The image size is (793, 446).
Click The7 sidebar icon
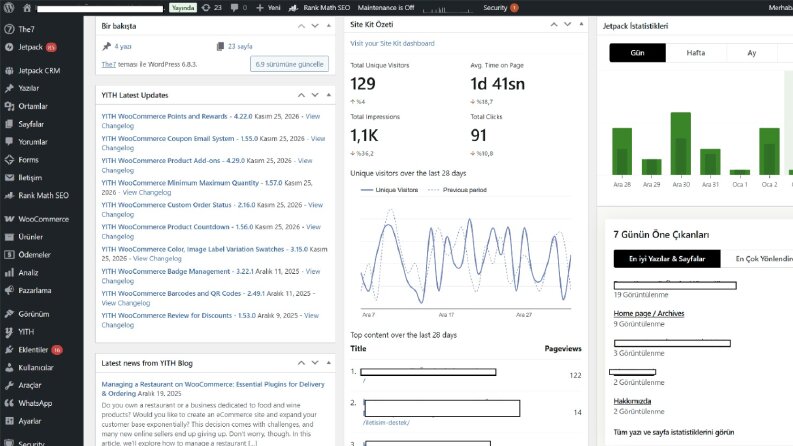point(9,29)
